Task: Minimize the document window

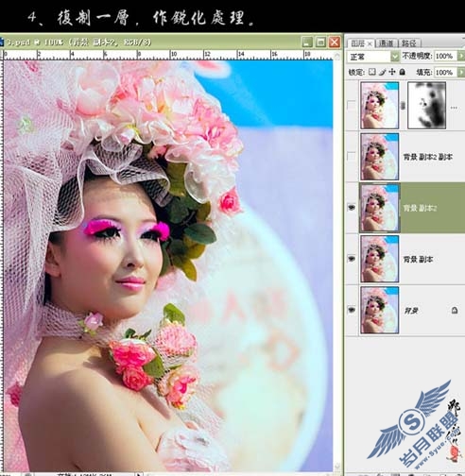Action: click(307, 42)
